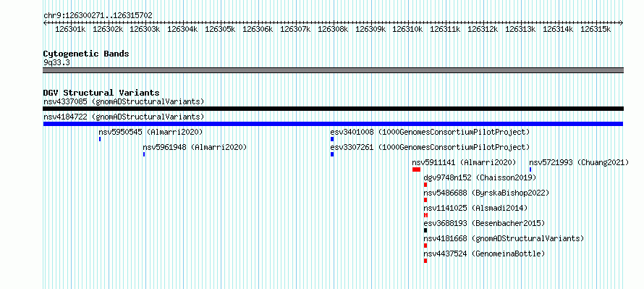Click the chr9:126300271..126315702 region label

tap(98, 15)
